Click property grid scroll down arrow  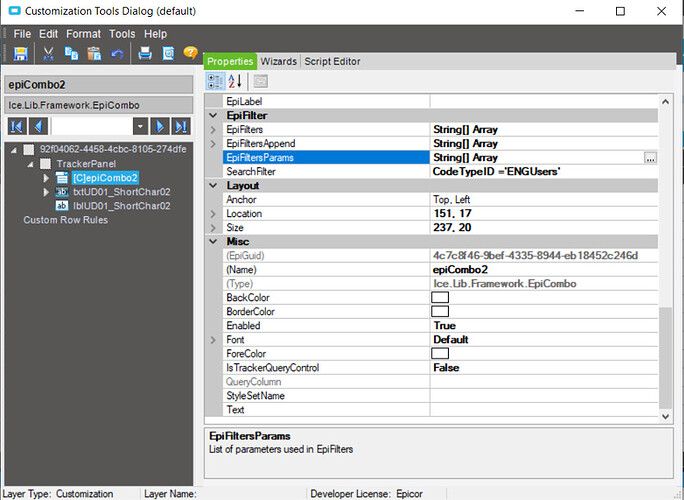tap(665, 416)
